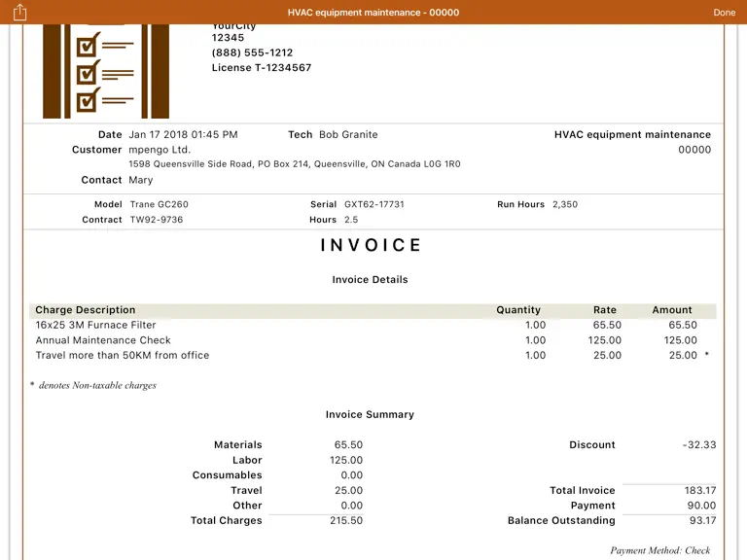Click Total Invoice value '183.17'
Image resolution: width=747 pixels, height=560 pixels.
pos(700,490)
